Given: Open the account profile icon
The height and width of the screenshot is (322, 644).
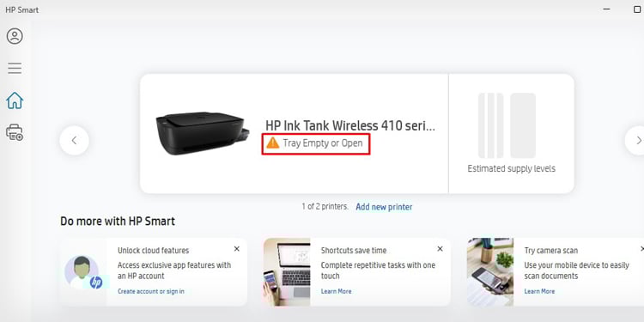Looking at the screenshot, I should (x=15, y=36).
